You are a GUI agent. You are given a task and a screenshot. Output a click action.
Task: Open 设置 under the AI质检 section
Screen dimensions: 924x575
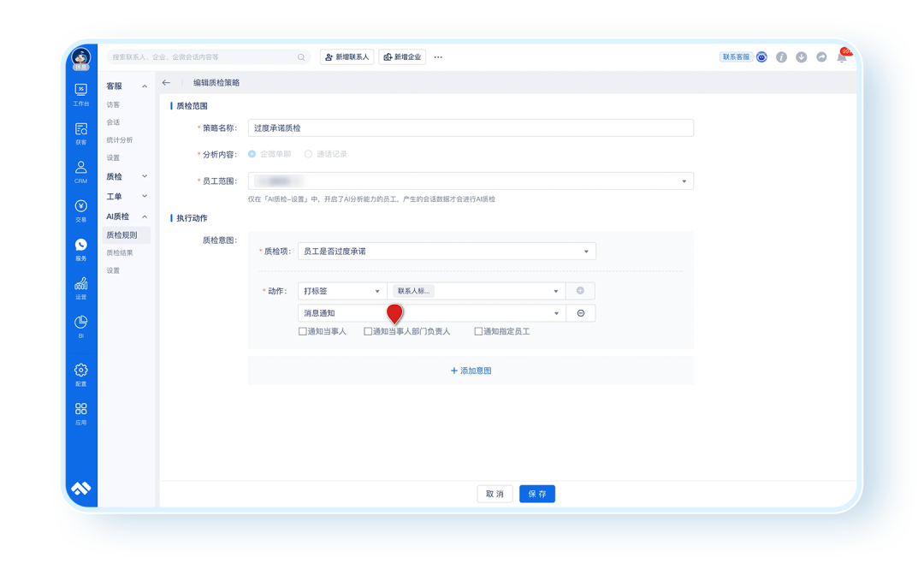point(113,270)
